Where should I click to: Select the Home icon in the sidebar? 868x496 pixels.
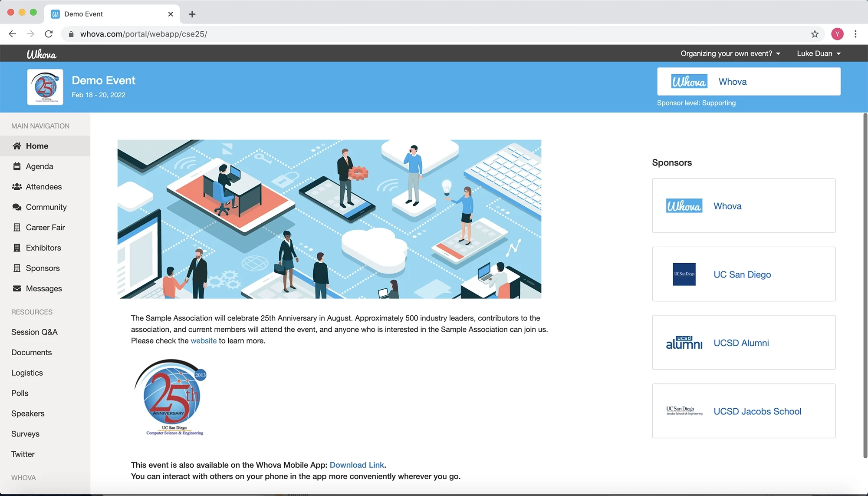17,146
